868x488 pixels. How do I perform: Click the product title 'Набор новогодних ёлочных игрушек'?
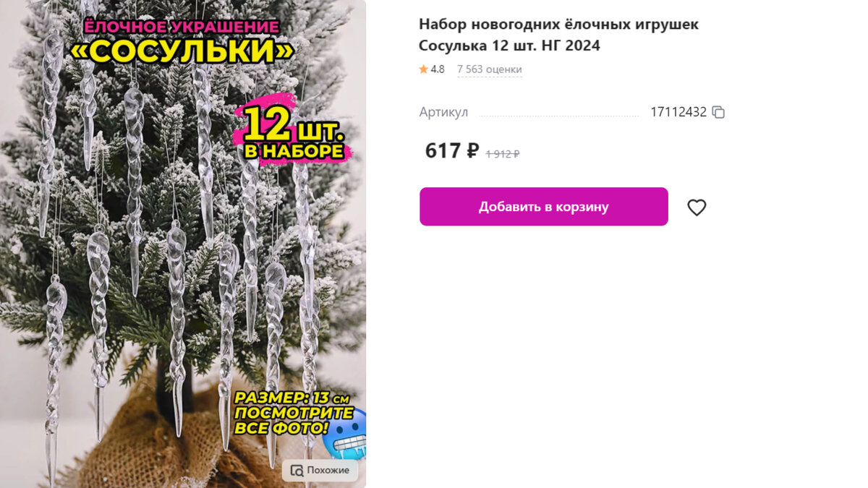click(x=559, y=25)
